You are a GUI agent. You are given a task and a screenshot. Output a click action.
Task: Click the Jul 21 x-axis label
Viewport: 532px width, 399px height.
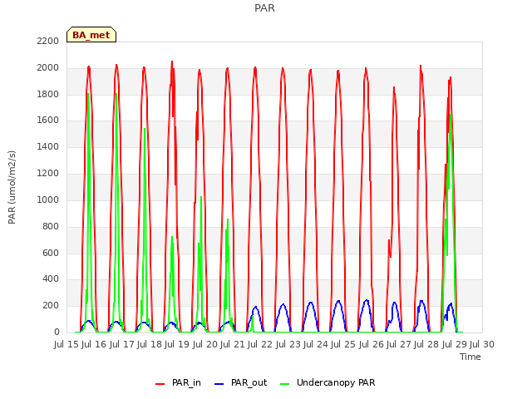[x=233, y=344]
